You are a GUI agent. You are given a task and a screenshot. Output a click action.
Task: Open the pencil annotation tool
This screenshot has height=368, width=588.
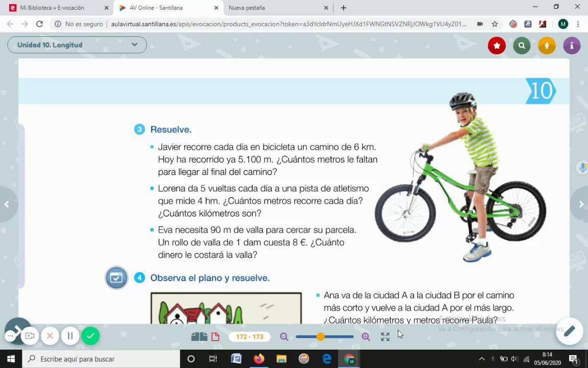tap(569, 331)
